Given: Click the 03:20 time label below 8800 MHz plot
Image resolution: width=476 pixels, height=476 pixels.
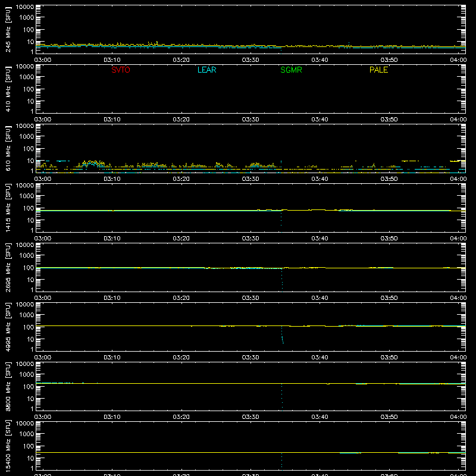Looking at the screenshot, I should click(x=181, y=417).
